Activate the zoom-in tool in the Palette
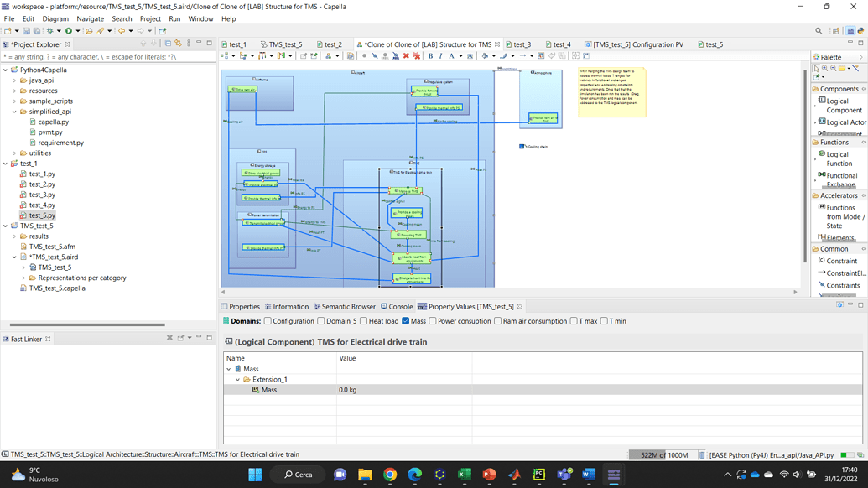868x488 pixels. (x=824, y=68)
